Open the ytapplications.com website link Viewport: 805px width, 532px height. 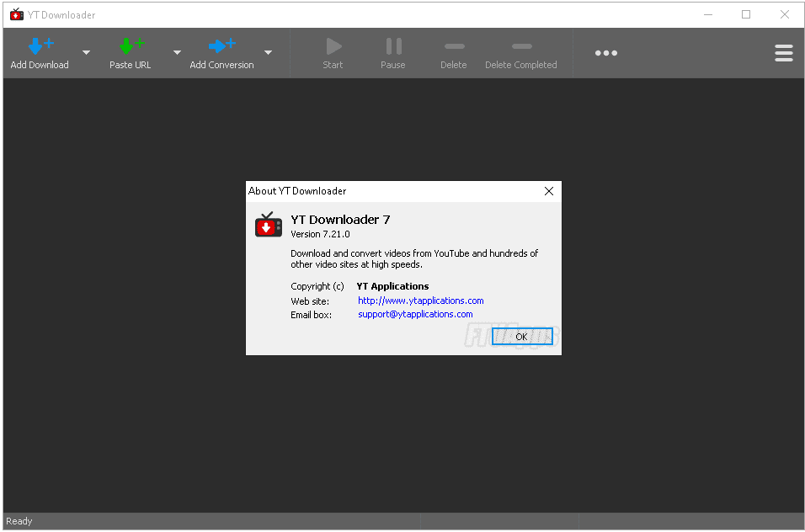click(420, 301)
